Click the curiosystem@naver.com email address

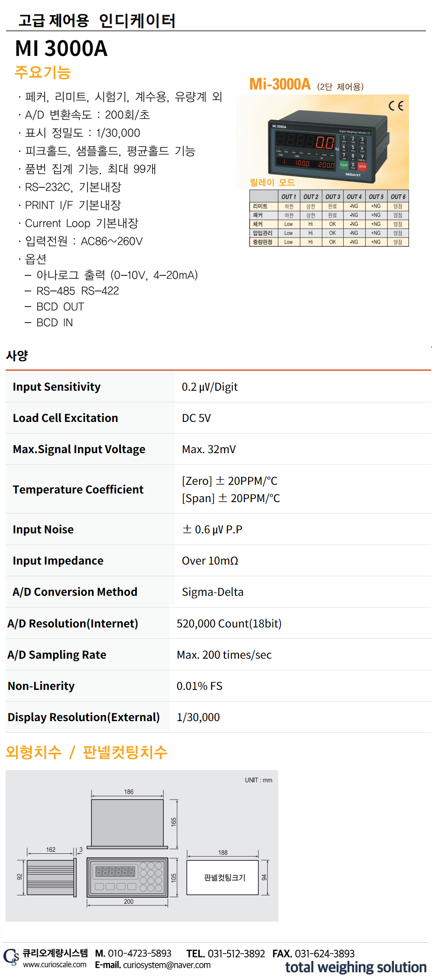pos(166,965)
